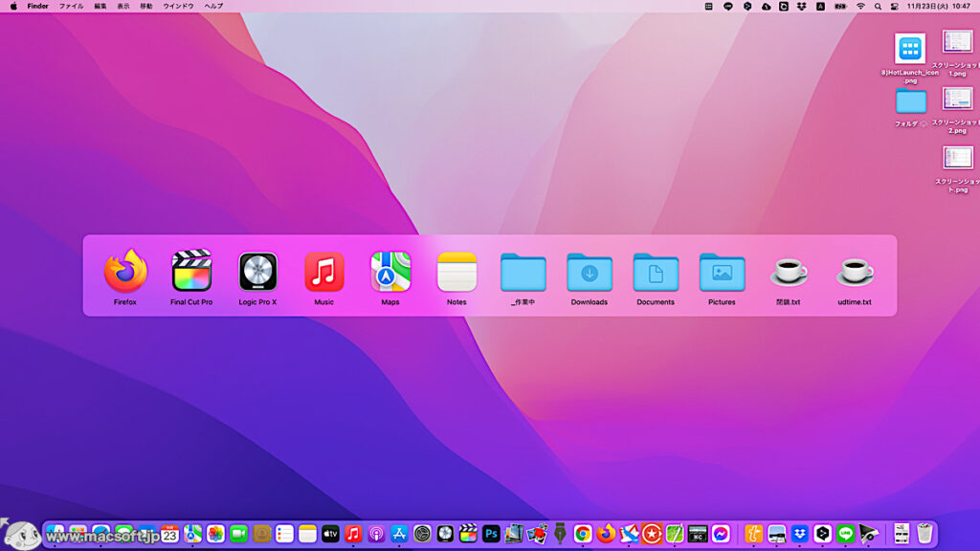Viewport: 980px width, 551px height.
Task: Open the _作業中 folder in the launcher
Action: (x=523, y=273)
